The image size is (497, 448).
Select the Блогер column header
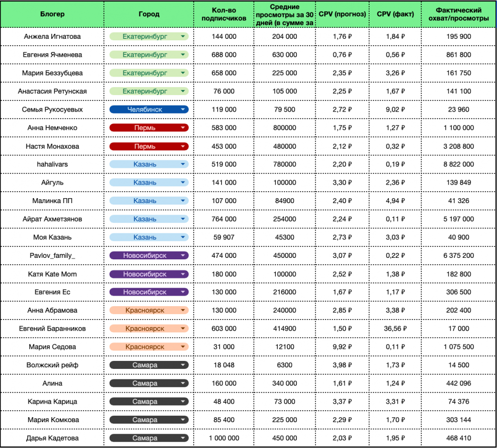52,14
